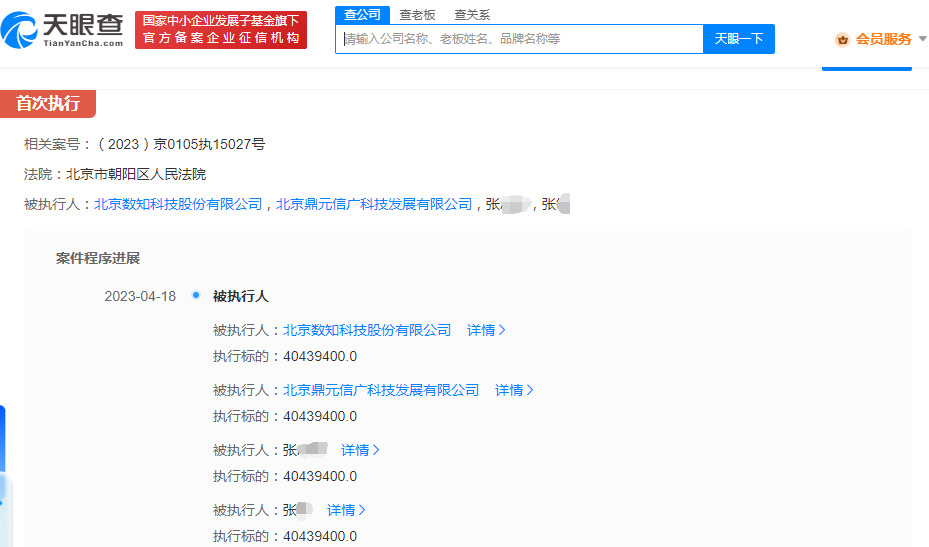Click 执行标的 40439400.0 under 北京鼎元信广科技发展有限公司
The width and height of the screenshot is (929, 547).
[285, 416]
